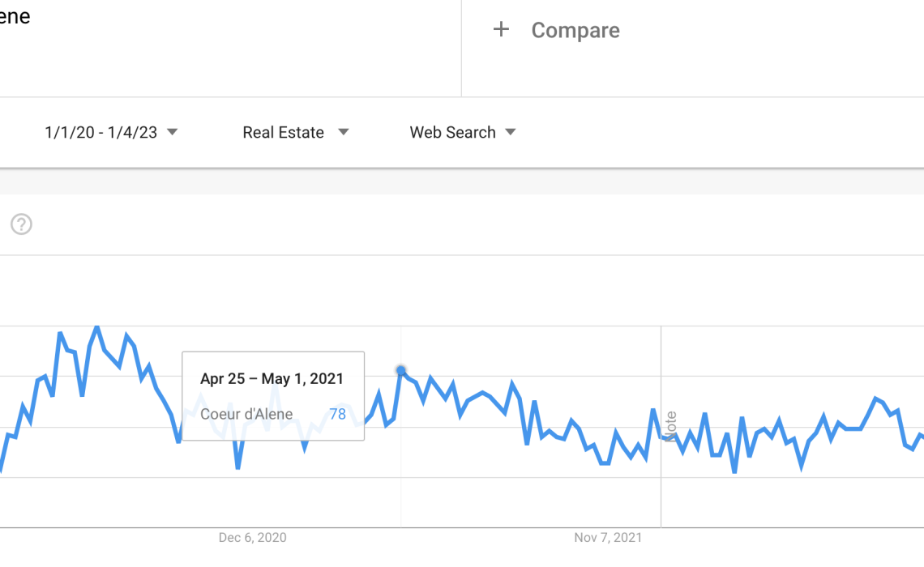Viewport: 924px width, 567px height.
Task: Expand the Real Estate category arrow
Action: click(343, 132)
